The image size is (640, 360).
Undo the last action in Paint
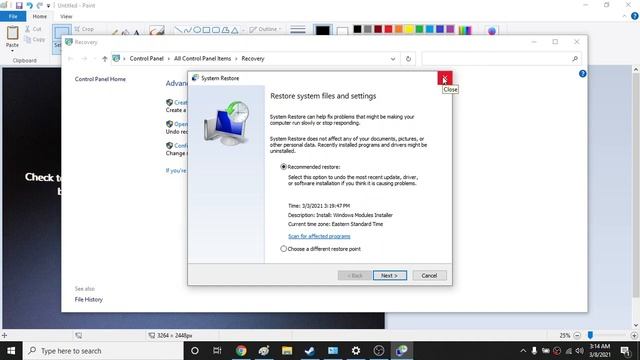(x=29, y=5)
